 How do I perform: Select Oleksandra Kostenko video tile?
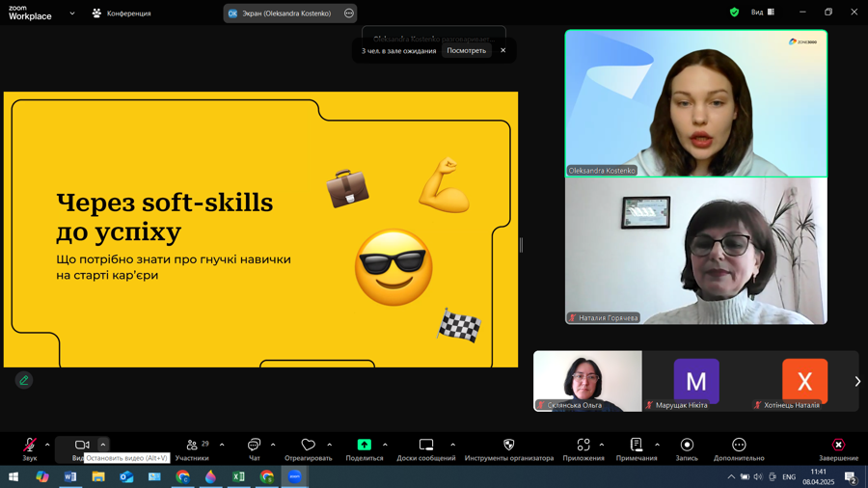(x=695, y=103)
